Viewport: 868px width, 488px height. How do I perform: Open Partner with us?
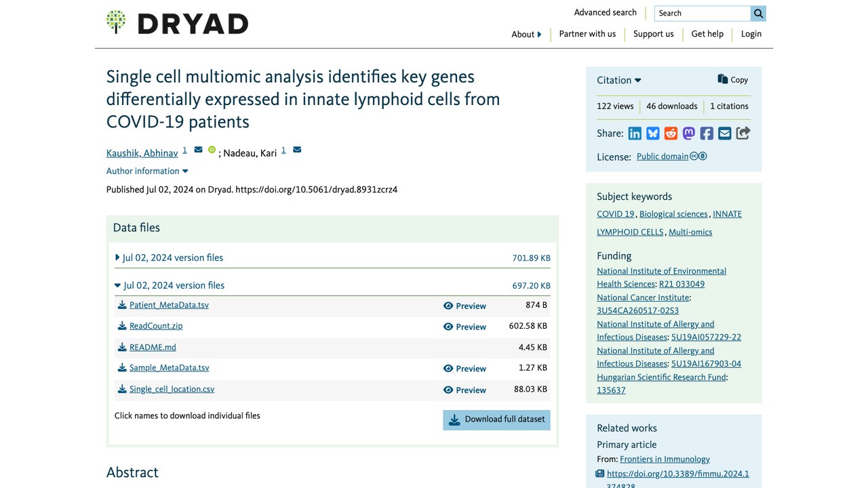587,34
